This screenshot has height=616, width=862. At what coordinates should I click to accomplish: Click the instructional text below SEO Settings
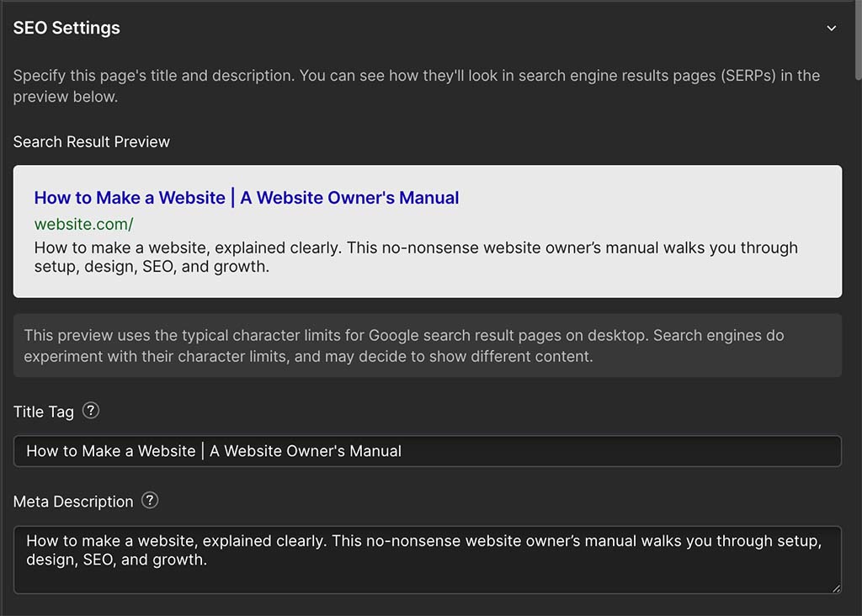[x=416, y=86]
